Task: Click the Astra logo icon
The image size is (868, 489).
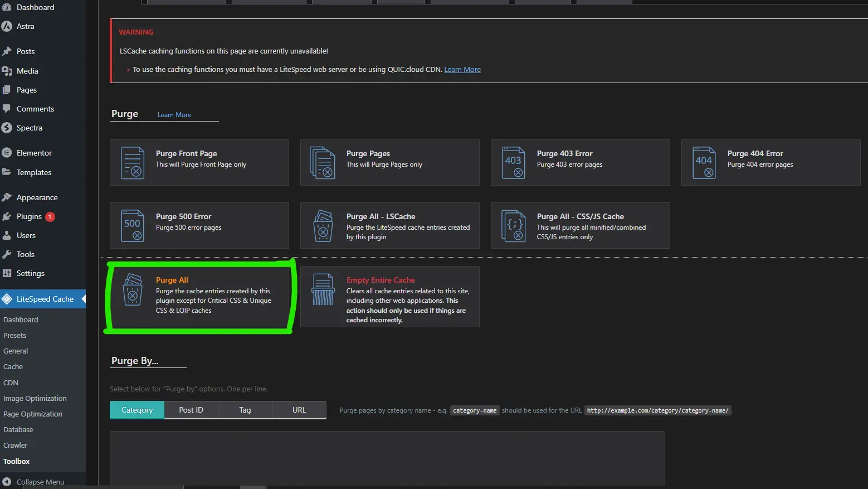Action: tap(7, 26)
